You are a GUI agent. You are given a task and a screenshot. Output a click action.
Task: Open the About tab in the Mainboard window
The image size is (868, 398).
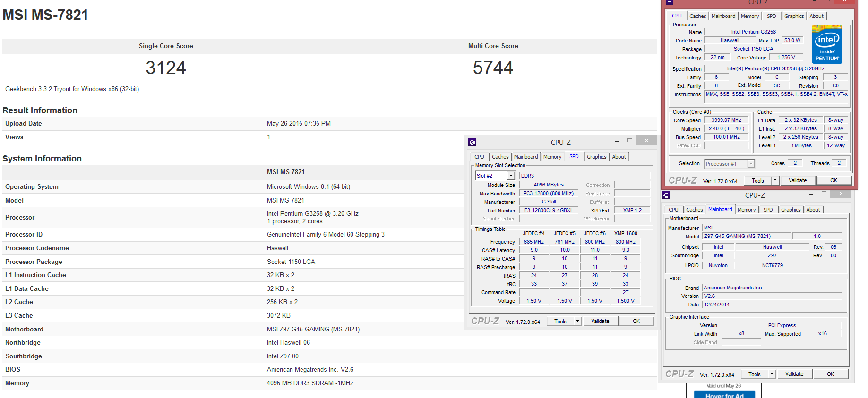[813, 210]
